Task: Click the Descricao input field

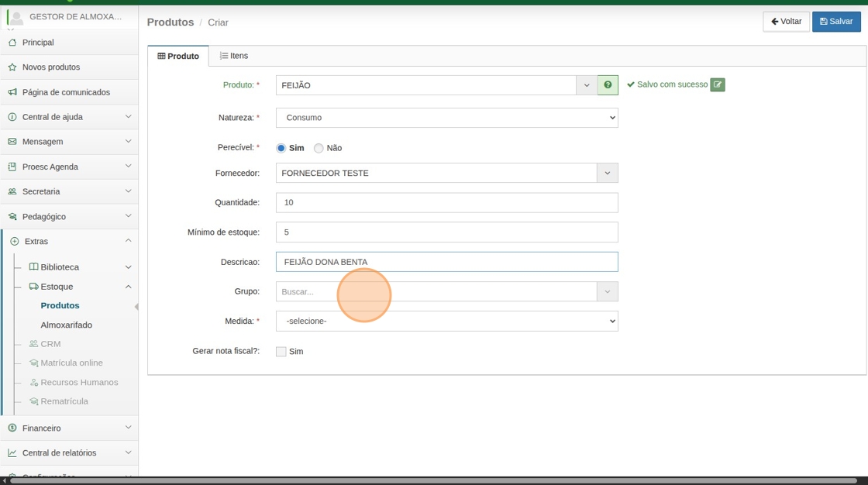Action: [446, 262]
